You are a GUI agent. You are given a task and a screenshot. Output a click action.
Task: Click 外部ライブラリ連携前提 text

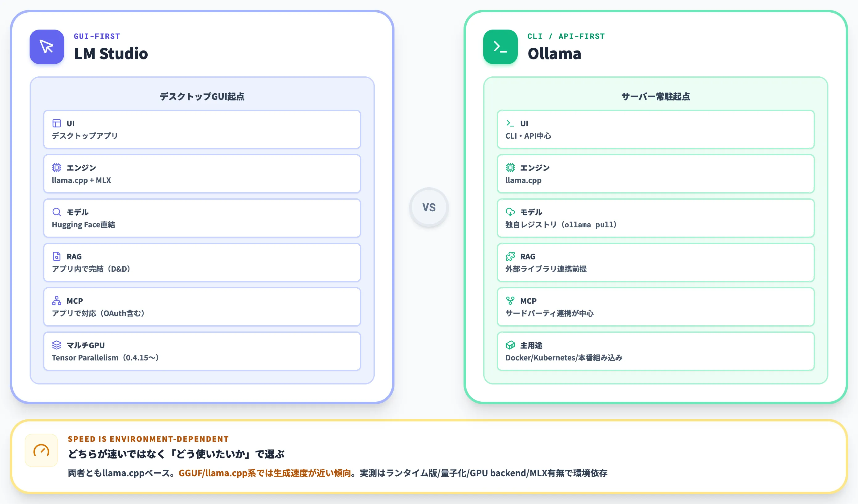(546, 269)
